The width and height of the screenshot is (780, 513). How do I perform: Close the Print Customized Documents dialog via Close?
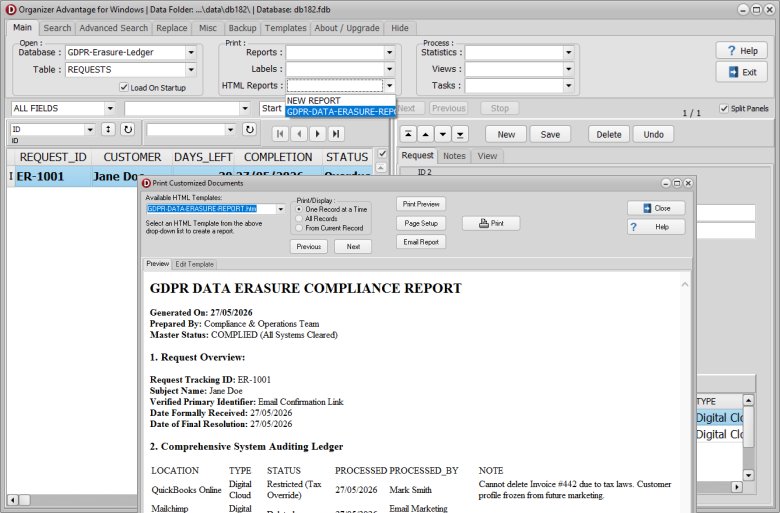[656, 208]
